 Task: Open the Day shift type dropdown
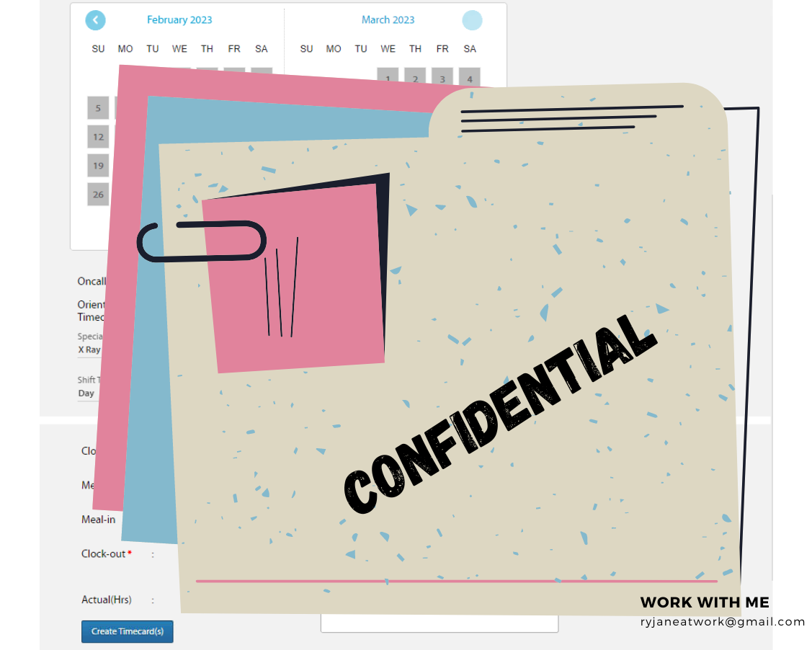point(88,393)
